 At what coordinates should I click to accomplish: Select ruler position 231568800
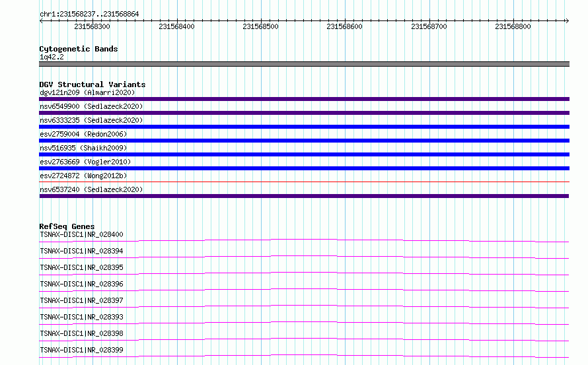tap(513, 26)
